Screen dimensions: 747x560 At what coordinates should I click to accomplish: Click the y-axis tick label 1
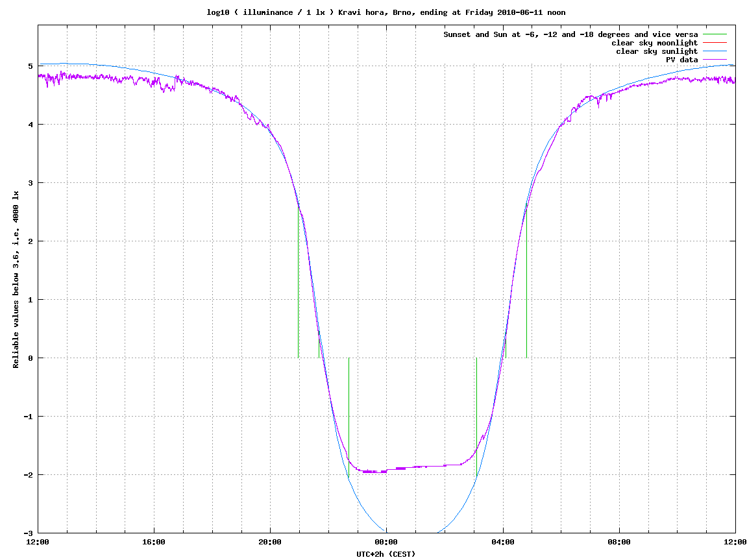[31, 300]
